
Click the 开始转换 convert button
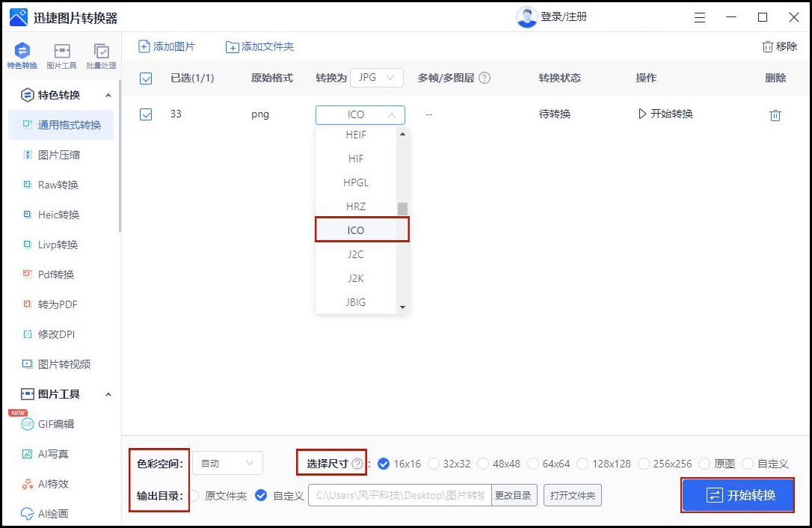737,495
